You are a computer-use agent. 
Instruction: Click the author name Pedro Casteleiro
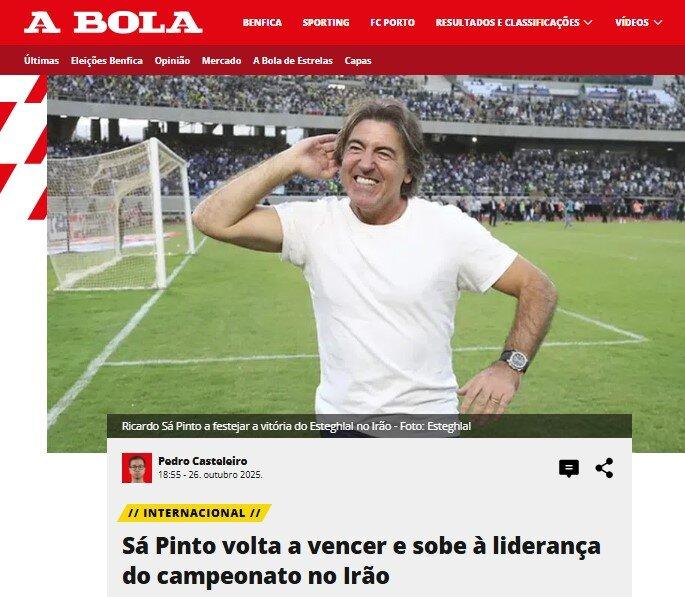tap(203, 461)
